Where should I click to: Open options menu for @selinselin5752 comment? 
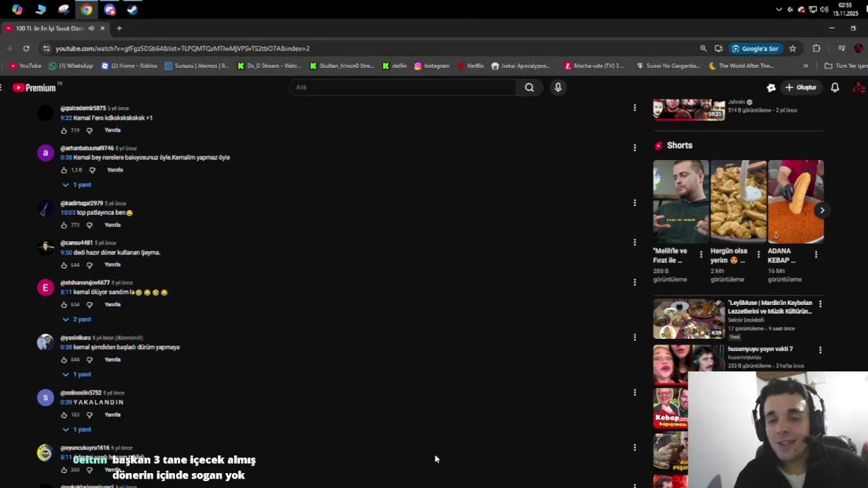(635, 392)
